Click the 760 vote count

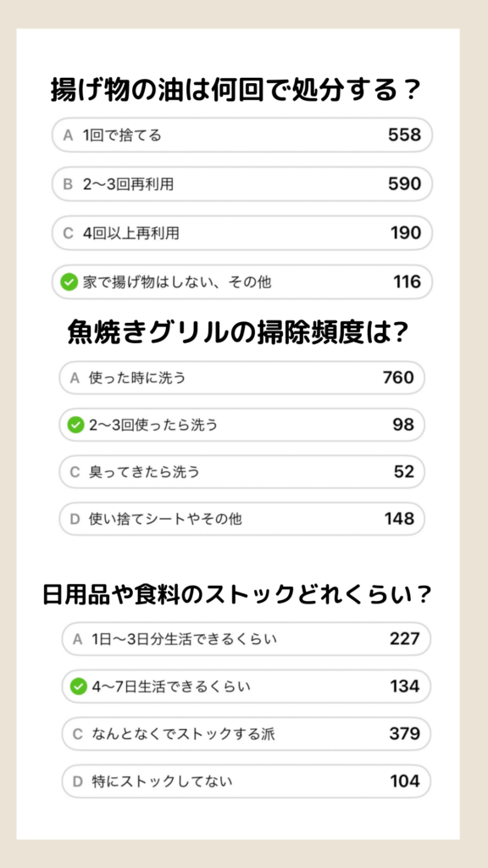pyautogui.click(x=398, y=378)
